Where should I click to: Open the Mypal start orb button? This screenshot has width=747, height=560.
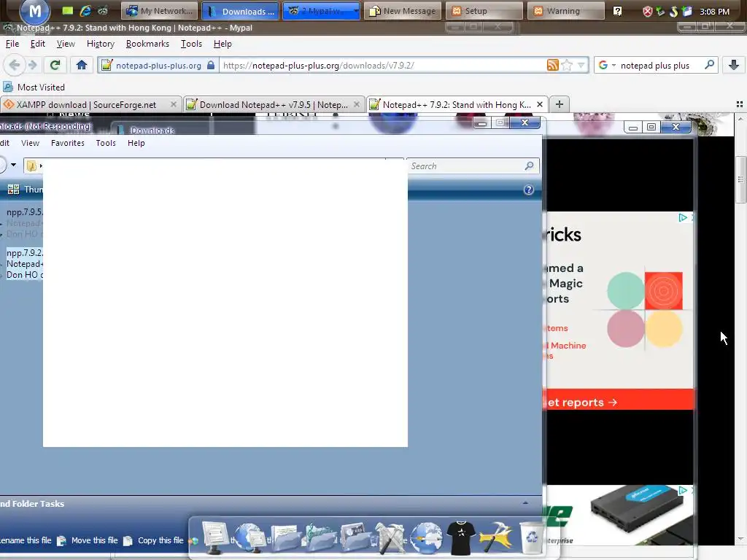(34, 12)
